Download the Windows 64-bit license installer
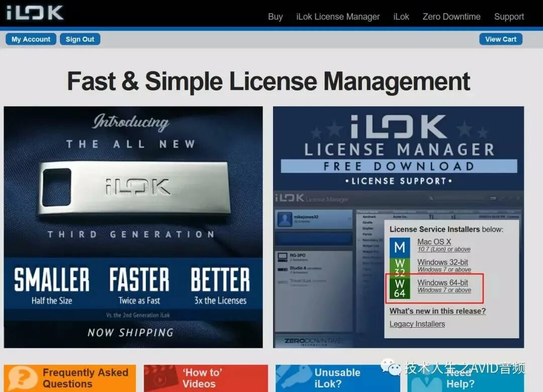Viewport: 543px width, 392px height. (x=443, y=282)
